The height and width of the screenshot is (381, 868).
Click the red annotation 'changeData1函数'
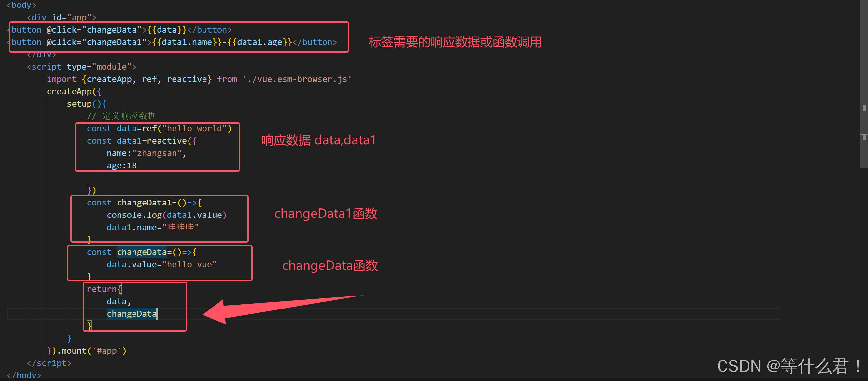326,214
